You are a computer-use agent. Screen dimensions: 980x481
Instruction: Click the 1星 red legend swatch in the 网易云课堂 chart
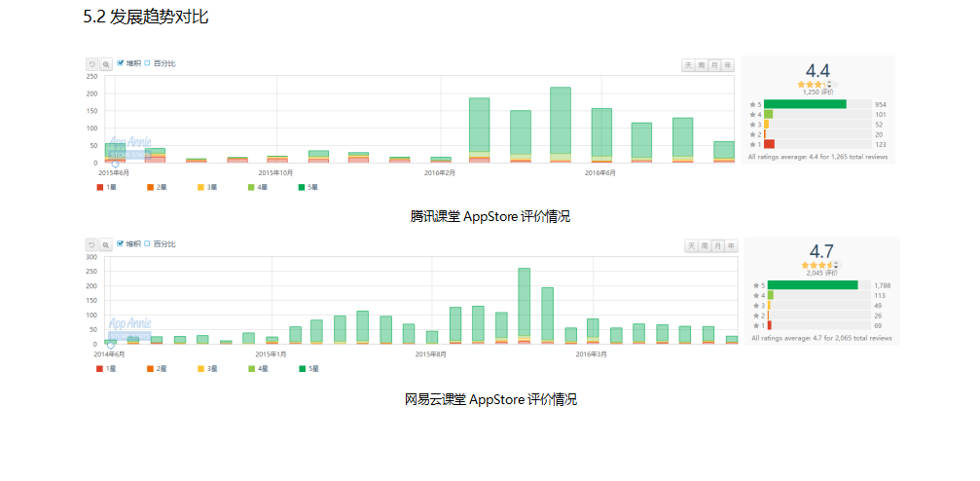98,369
